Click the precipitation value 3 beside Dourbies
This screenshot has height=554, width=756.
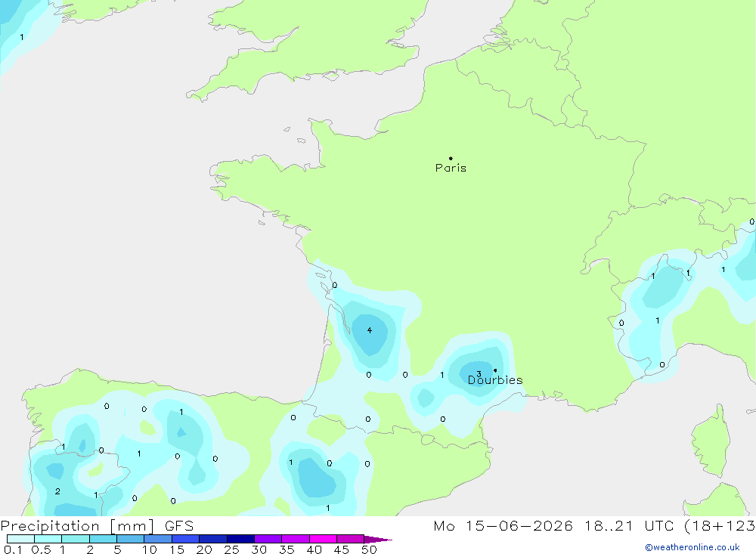(479, 373)
